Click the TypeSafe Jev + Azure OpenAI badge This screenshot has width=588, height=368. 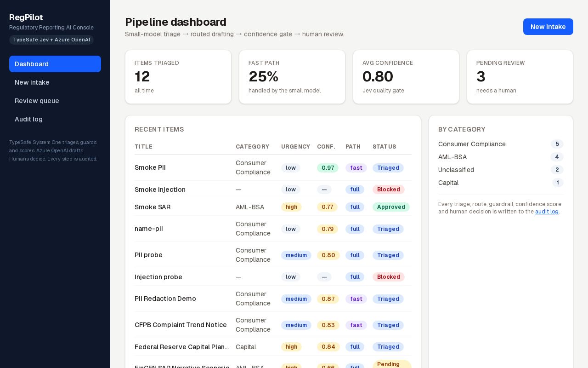click(51, 40)
